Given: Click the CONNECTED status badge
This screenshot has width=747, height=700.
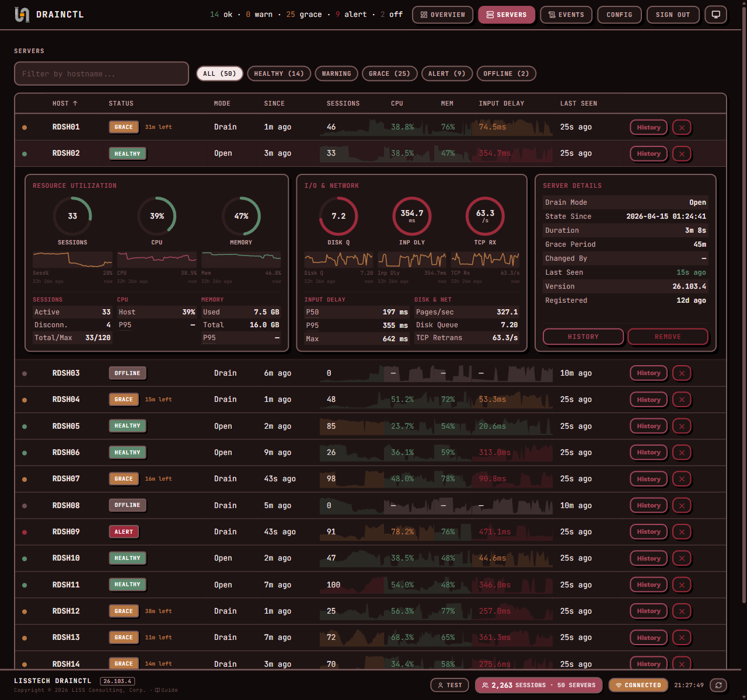Looking at the screenshot, I should pos(638,685).
